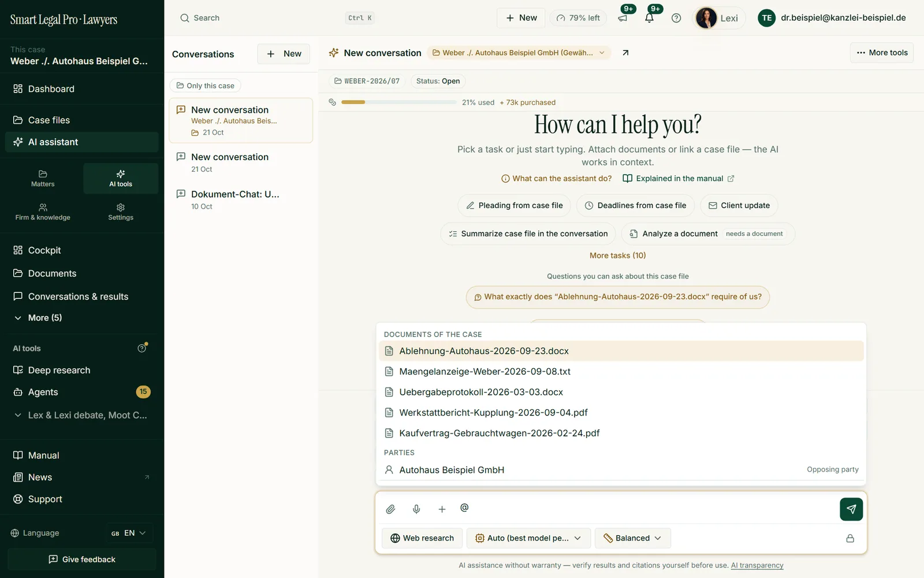Image resolution: width=924 pixels, height=578 pixels.
Task: Open notifications bell icon
Action: 649,18
